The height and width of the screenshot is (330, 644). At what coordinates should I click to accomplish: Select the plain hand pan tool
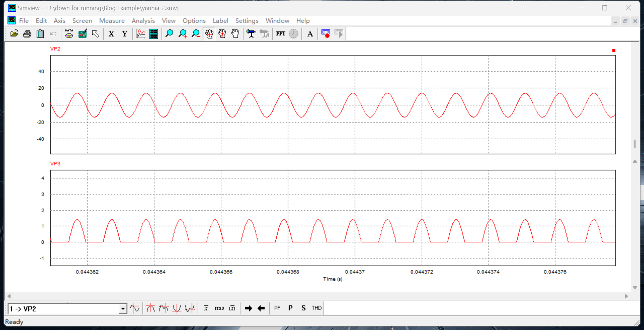coord(235,34)
